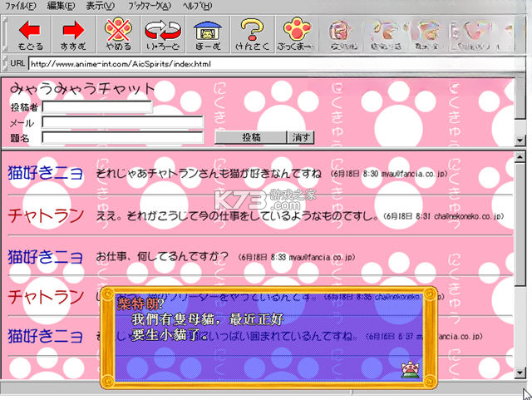The height and width of the screenshot is (400, 532).
Task: Click the みゃうみゃうチャット page title
Action: 82,89
